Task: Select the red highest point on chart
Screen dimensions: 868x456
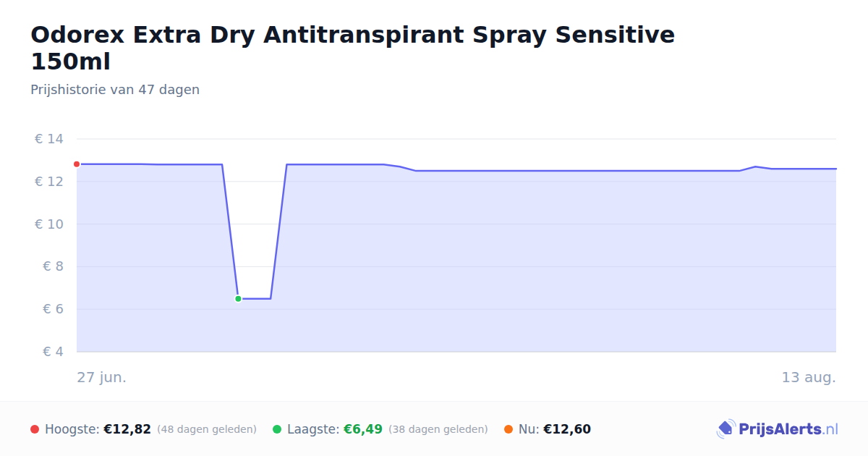Action: (x=77, y=164)
